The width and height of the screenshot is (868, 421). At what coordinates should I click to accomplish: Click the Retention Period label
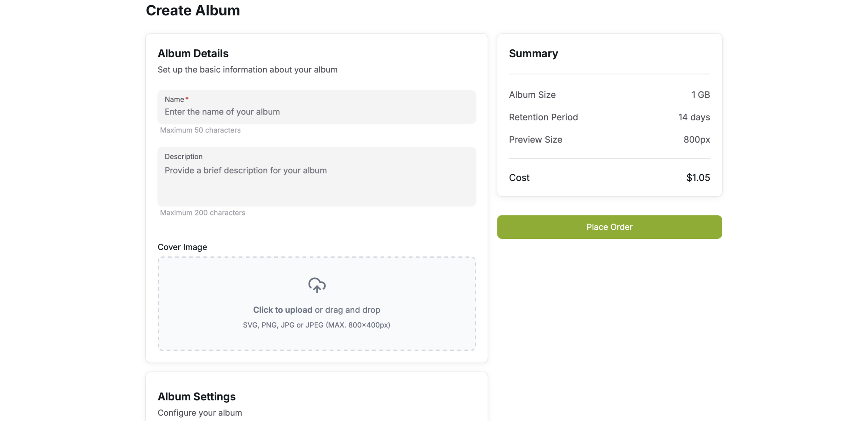(543, 117)
